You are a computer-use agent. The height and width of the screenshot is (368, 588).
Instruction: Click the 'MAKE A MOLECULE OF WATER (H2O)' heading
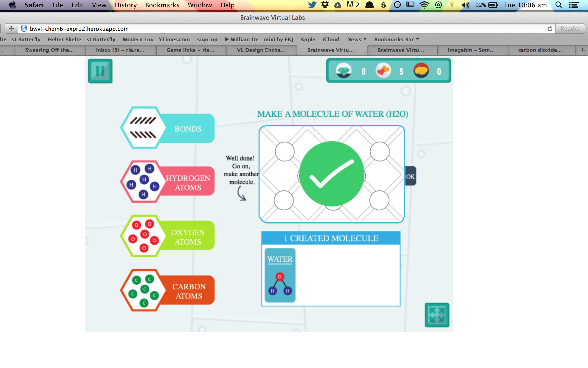(x=333, y=114)
